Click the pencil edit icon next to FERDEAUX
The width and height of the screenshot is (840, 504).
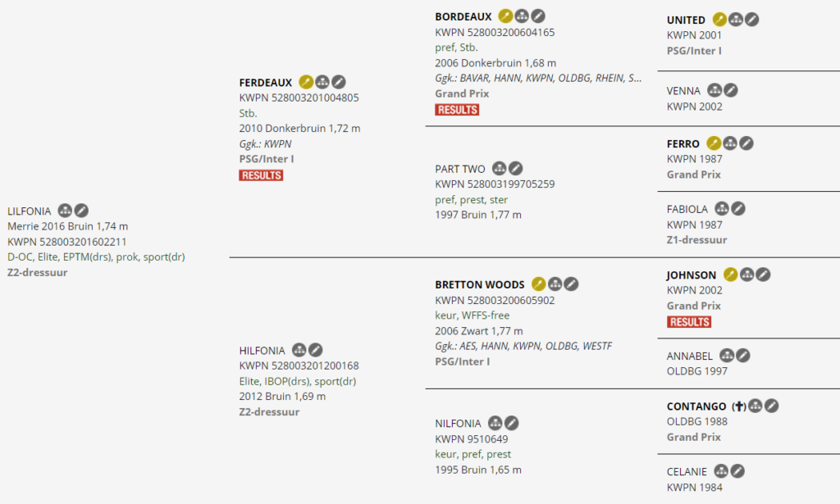339,82
